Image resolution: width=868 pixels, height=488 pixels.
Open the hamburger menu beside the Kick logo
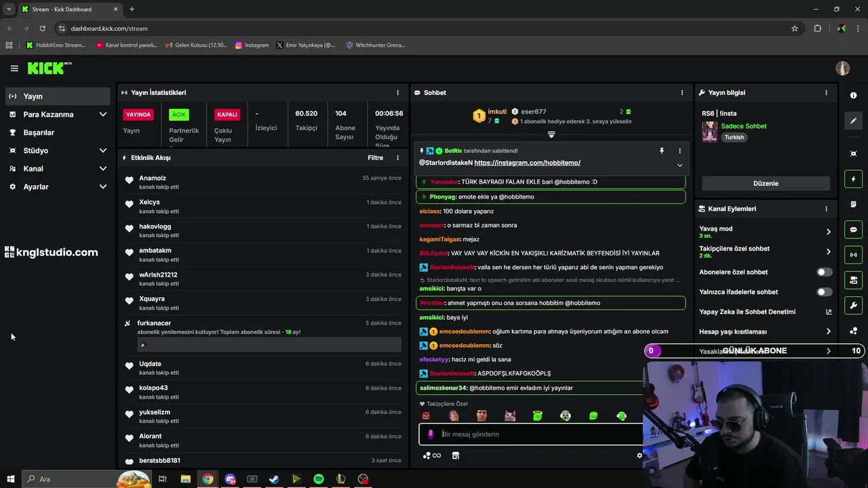(x=14, y=68)
